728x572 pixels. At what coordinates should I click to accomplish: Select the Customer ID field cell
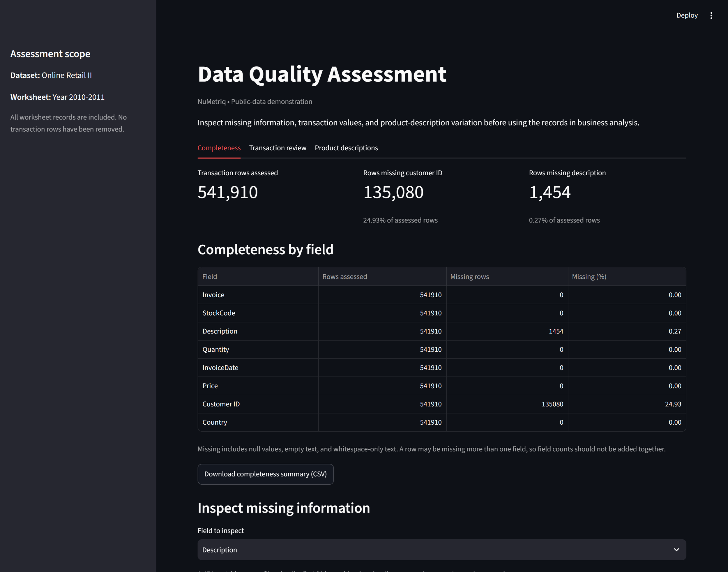[258, 404]
